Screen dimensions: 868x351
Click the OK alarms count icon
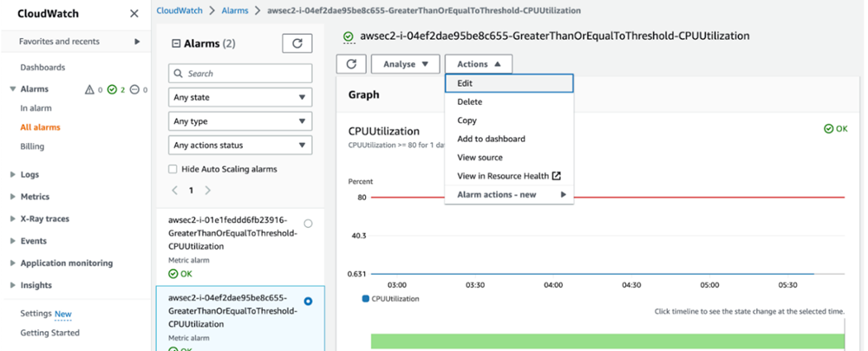113,89
